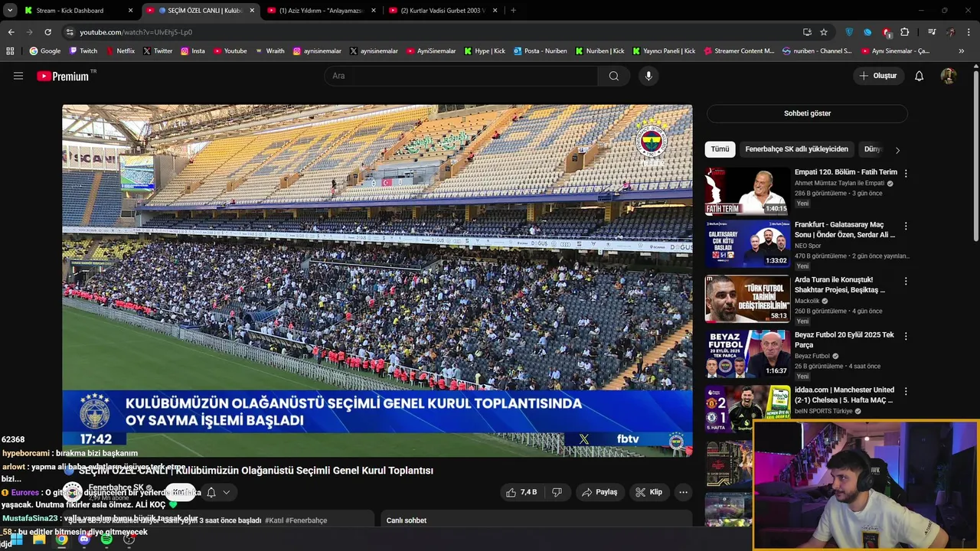This screenshot has width=980, height=551.
Task: Click the Oluştur create button
Action: pos(877,76)
